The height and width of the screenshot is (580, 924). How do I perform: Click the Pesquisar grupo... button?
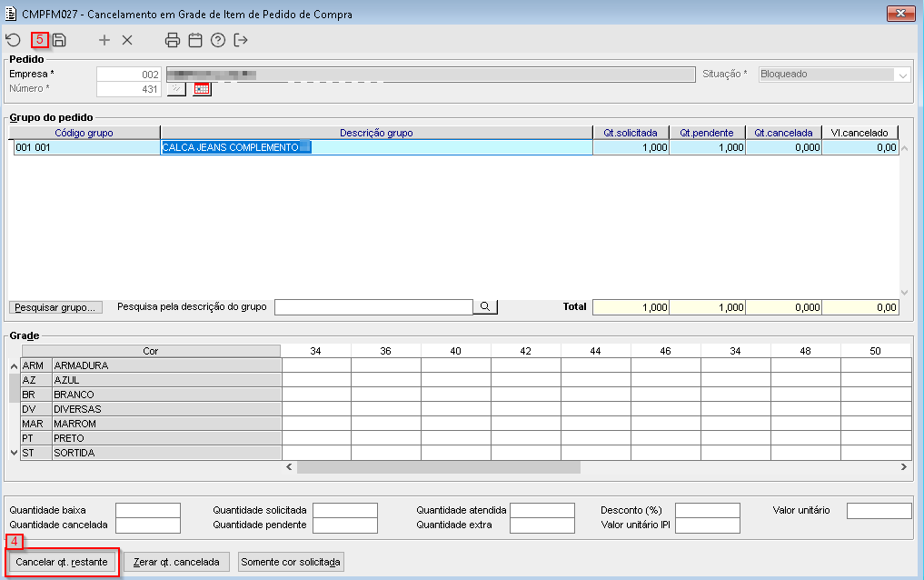pyautogui.click(x=55, y=307)
